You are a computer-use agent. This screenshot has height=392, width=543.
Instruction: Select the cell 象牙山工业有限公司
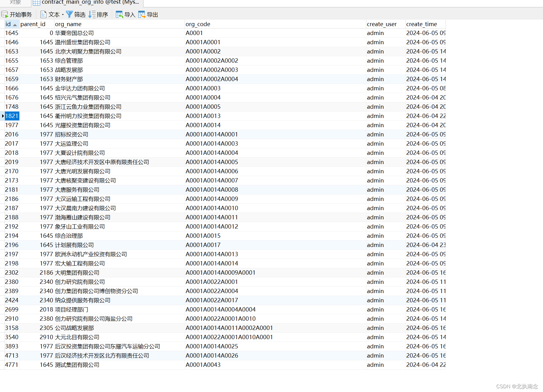[119, 227]
